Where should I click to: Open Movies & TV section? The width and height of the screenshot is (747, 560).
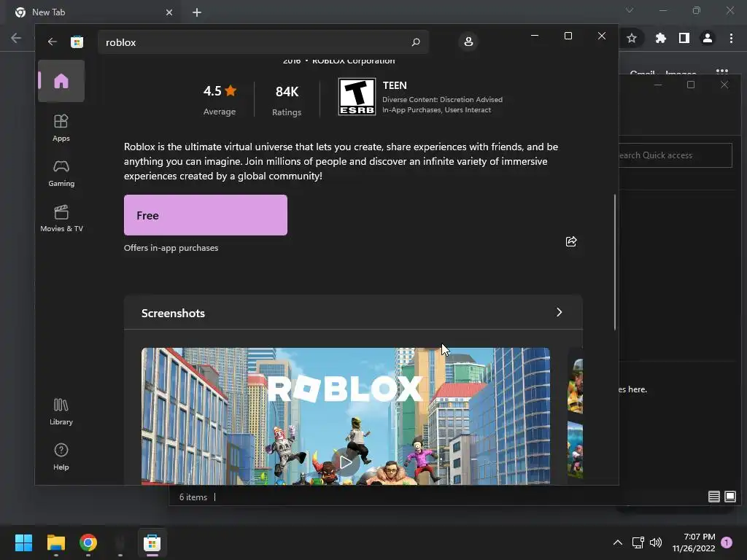point(61,218)
